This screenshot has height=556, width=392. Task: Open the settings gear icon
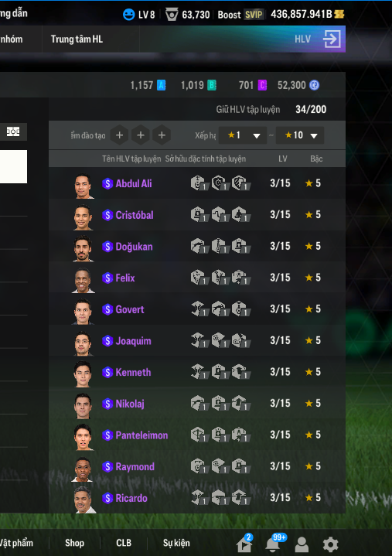point(330,544)
